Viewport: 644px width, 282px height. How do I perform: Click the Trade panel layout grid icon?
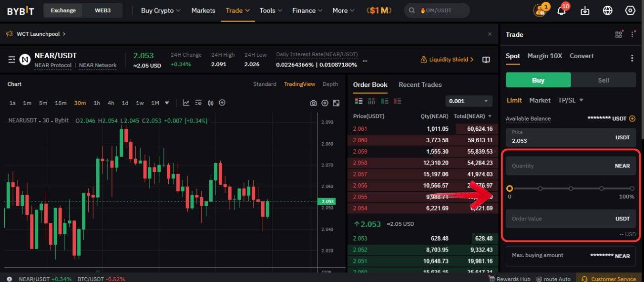point(619,34)
